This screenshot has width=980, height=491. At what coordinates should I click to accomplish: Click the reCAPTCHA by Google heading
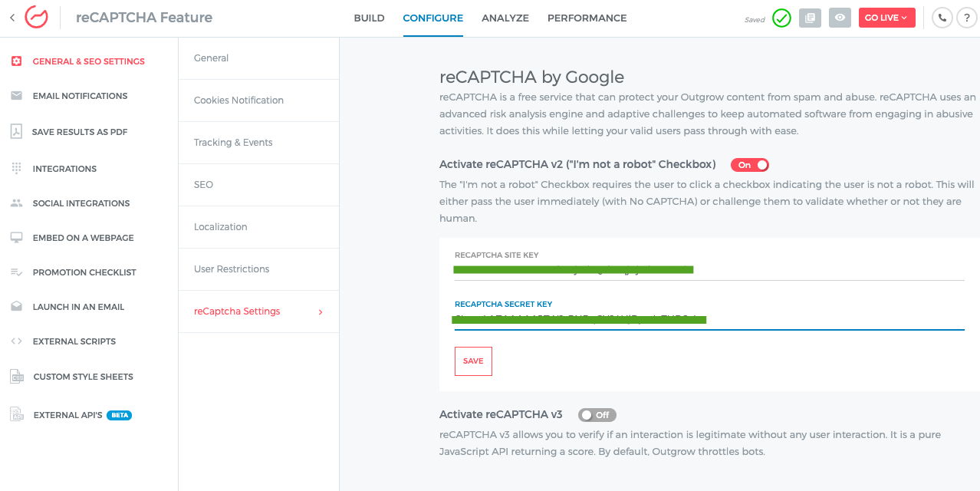click(x=531, y=77)
